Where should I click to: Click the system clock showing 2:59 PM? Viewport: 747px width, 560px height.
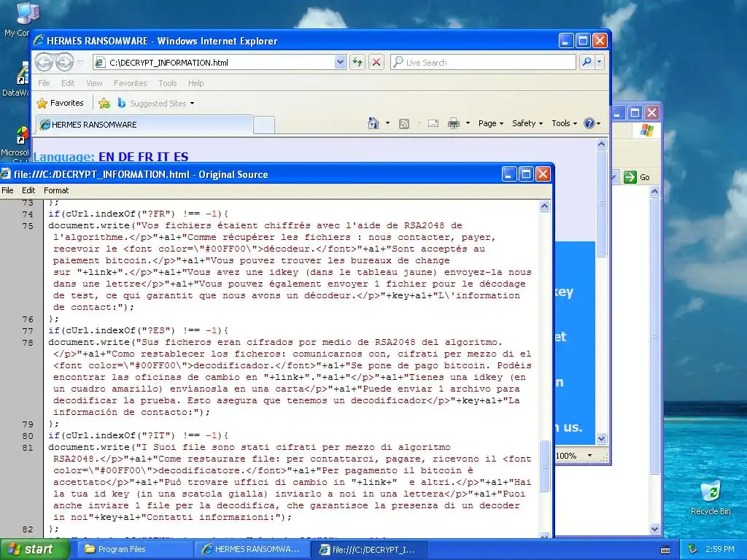pos(719,549)
